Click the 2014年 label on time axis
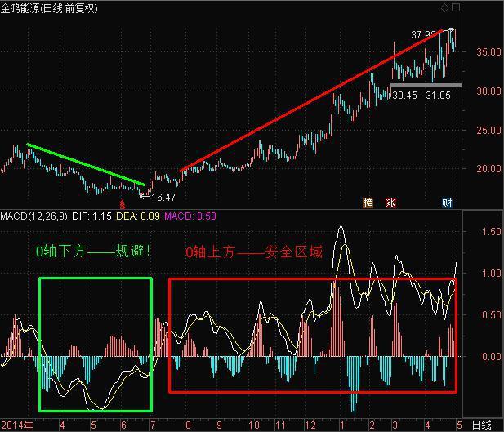Viewport: 504px width, 432px height. (18, 425)
